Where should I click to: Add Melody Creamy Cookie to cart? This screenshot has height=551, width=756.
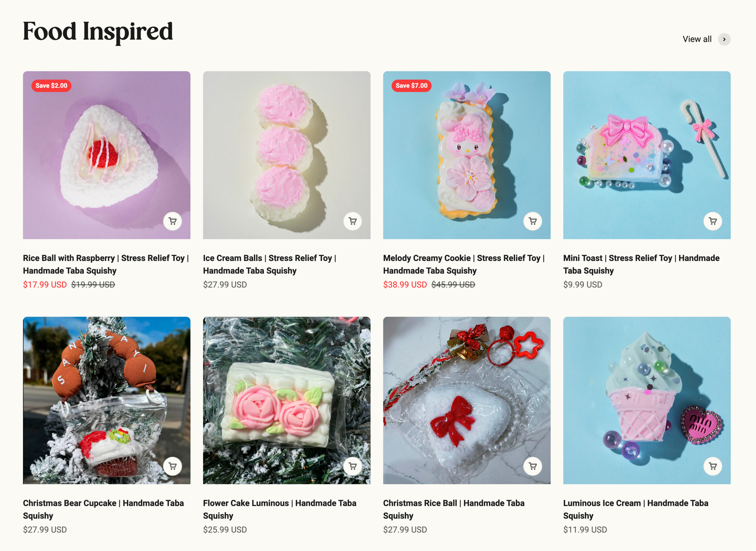coord(533,221)
